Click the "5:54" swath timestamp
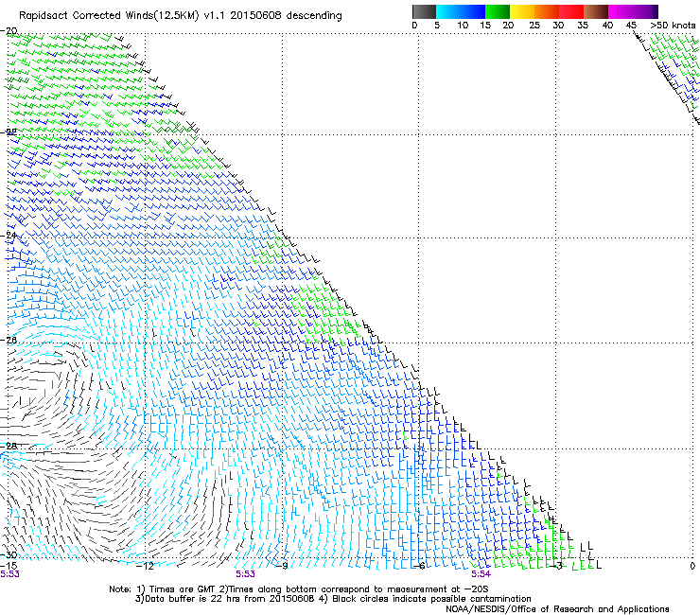This screenshot has height=615, width=700. click(481, 574)
